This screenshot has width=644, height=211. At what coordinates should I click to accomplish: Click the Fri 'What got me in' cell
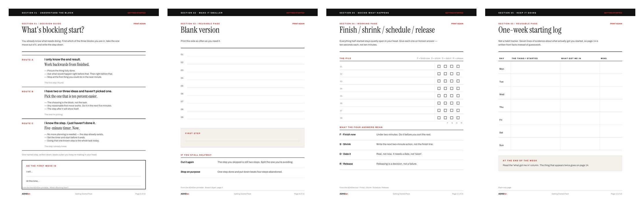pos(580,118)
